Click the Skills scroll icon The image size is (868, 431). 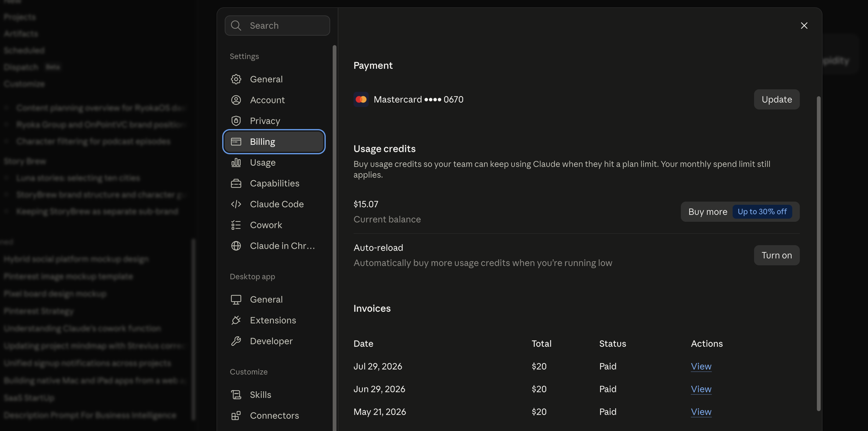click(236, 395)
